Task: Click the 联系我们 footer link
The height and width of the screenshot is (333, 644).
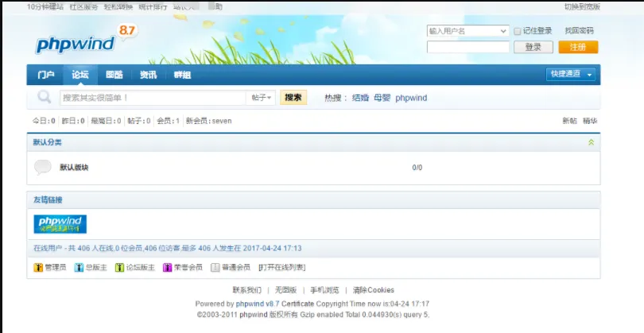Action: click(246, 290)
